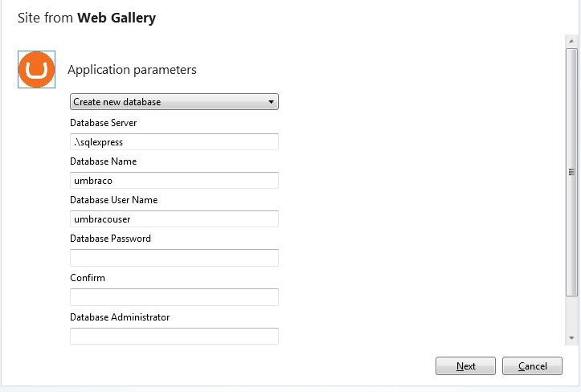This screenshot has height=392, width=581.
Task: Select the Database Name field containing umbraco
Action: [174, 181]
